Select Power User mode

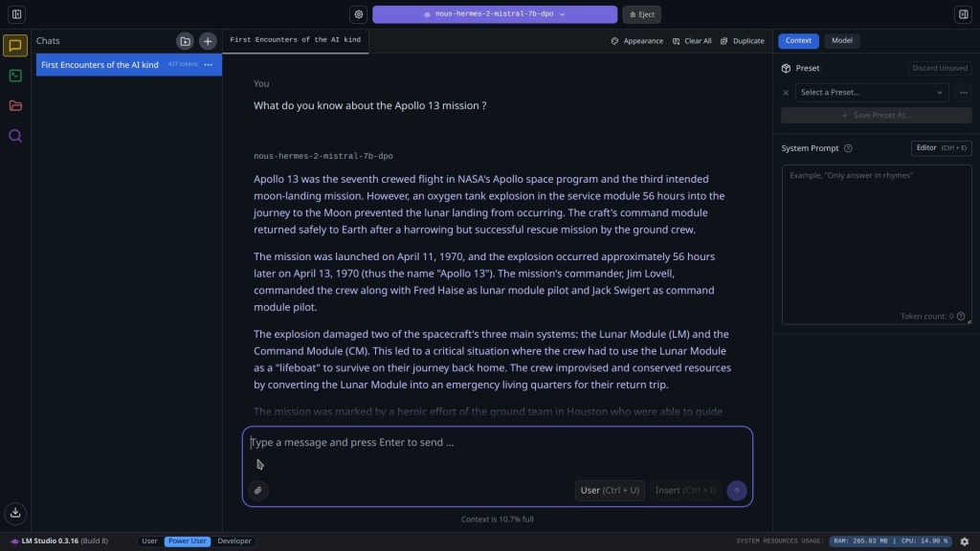tap(187, 541)
